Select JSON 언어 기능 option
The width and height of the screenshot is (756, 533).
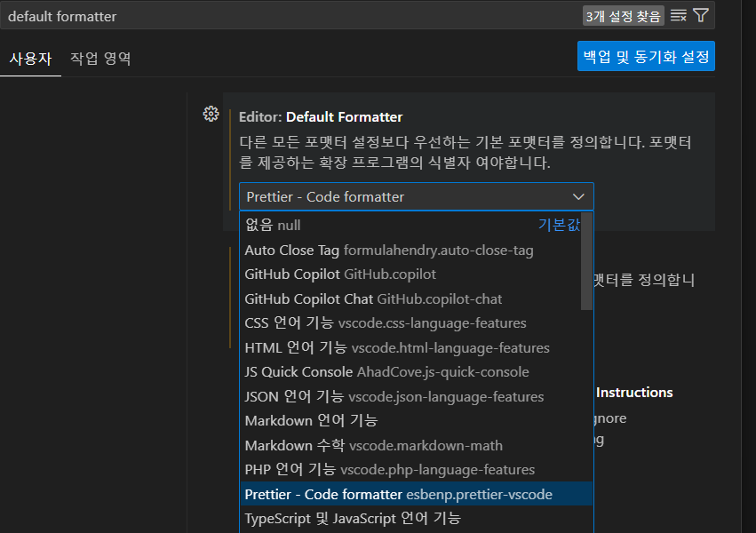(417, 396)
